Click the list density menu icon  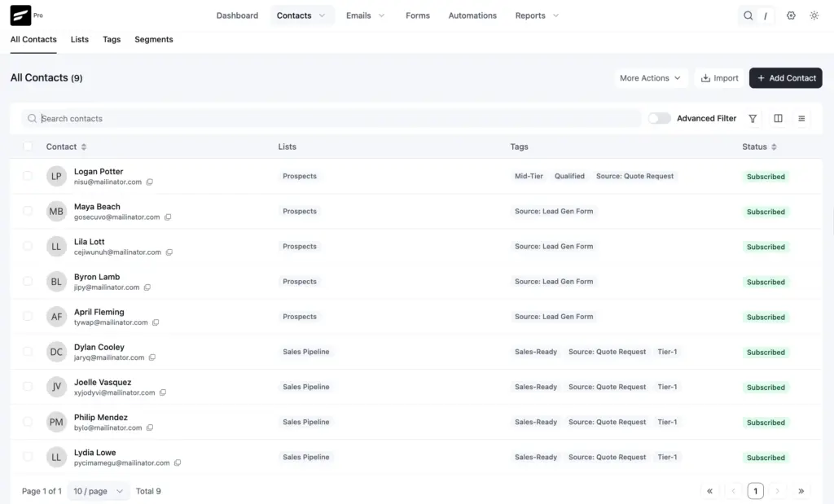coord(801,119)
